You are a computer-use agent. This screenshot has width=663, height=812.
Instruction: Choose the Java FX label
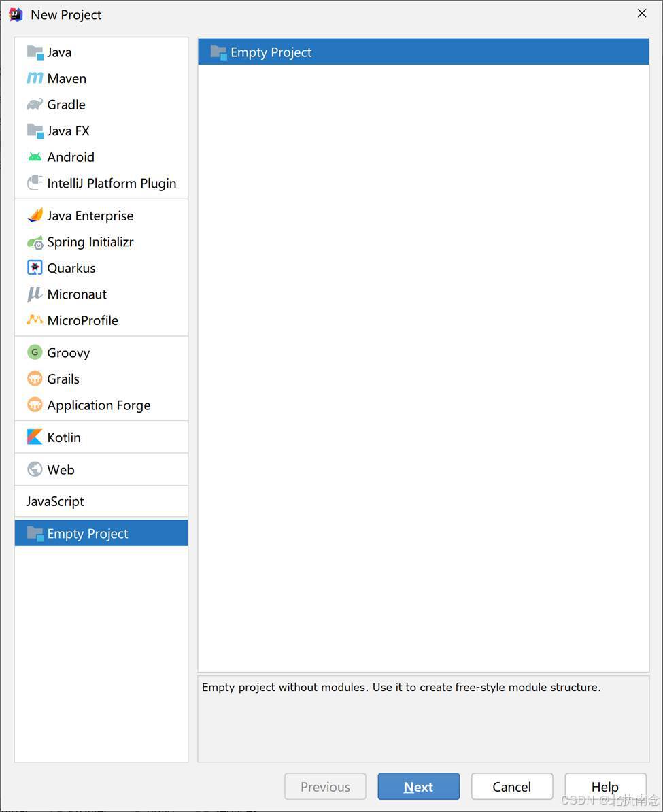click(x=69, y=131)
